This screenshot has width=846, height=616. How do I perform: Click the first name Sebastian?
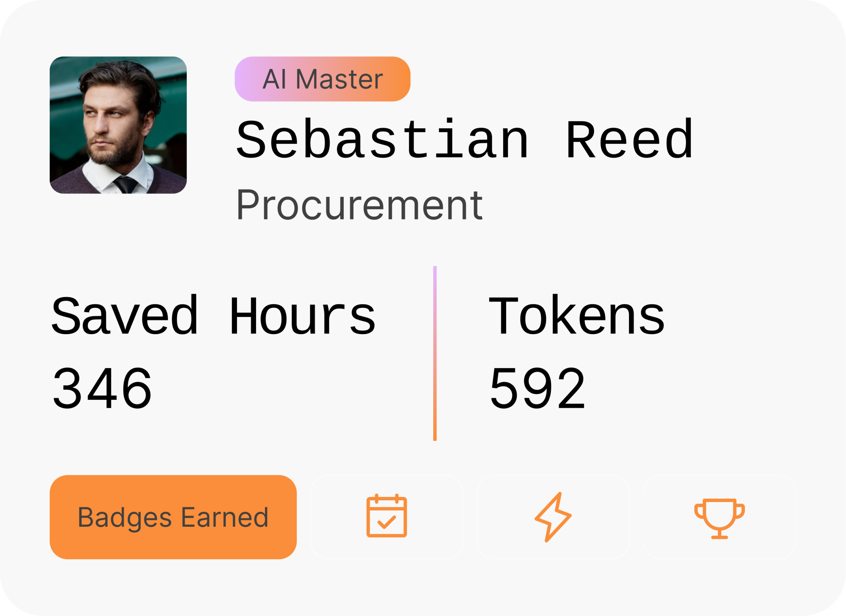pos(382,139)
